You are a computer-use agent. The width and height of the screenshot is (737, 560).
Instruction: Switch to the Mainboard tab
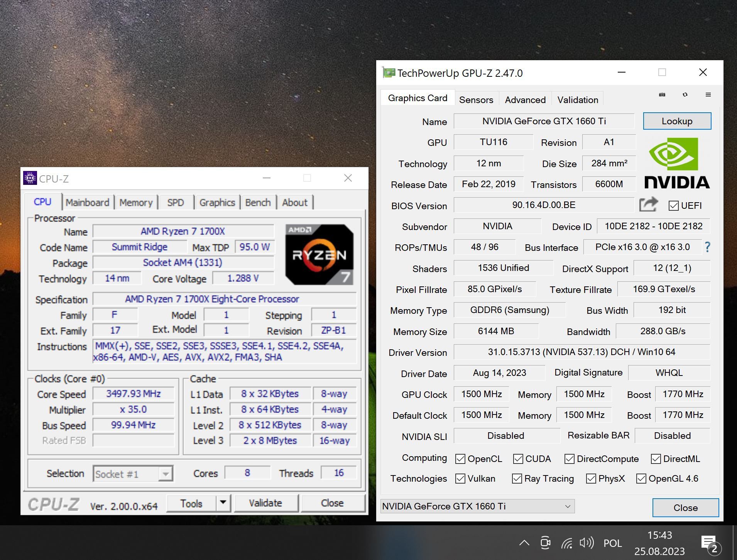tap(87, 203)
